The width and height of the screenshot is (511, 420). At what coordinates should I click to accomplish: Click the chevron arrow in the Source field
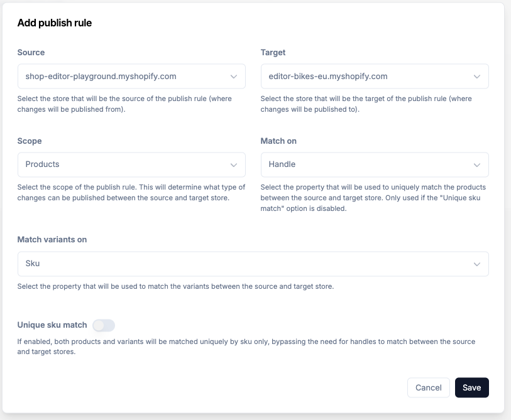233,77
